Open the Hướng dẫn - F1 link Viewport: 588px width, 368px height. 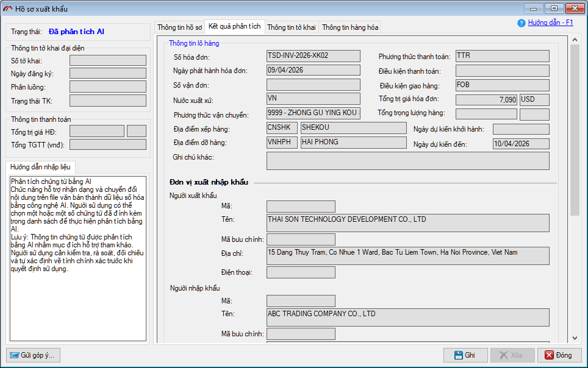(x=550, y=23)
